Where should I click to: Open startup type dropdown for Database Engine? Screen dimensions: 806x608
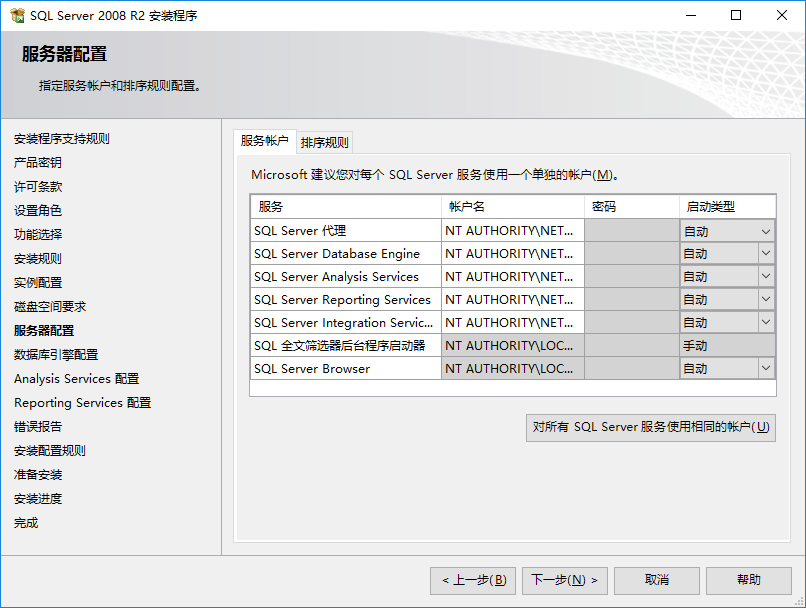pyautogui.click(x=765, y=253)
